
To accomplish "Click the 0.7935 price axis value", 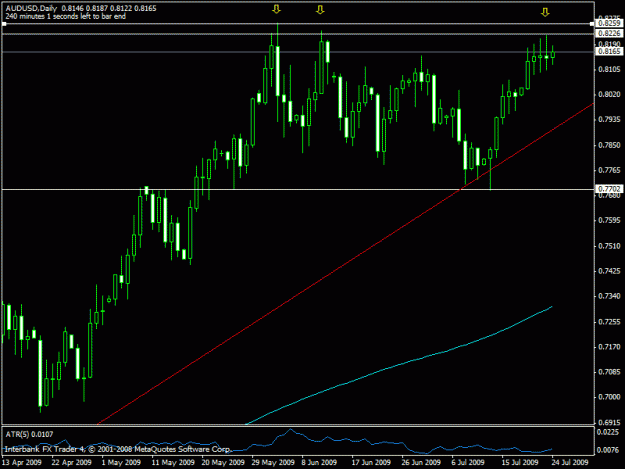I will (x=609, y=120).
